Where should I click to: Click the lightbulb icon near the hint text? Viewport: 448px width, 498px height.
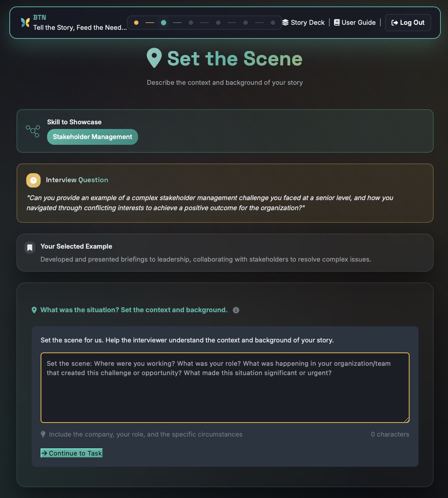(x=44, y=434)
